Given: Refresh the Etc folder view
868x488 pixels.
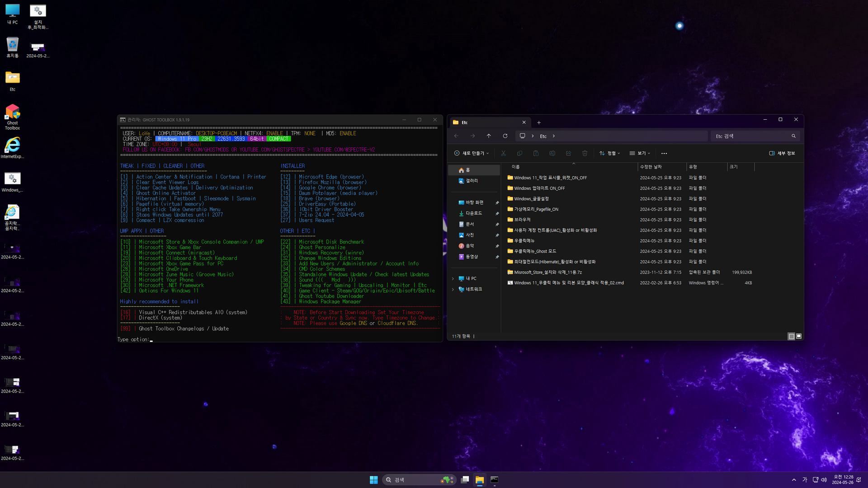Looking at the screenshot, I should pyautogui.click(x=505, y=136).
